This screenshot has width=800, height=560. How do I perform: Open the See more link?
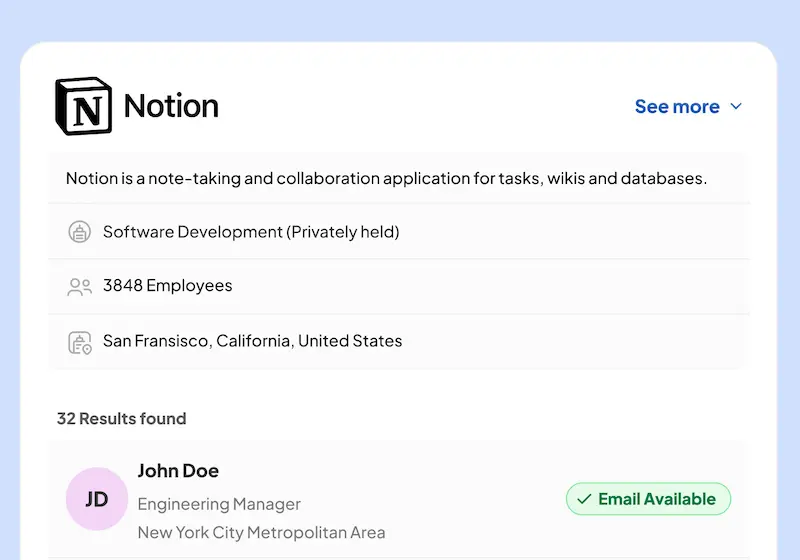click(x=677, y=106)
